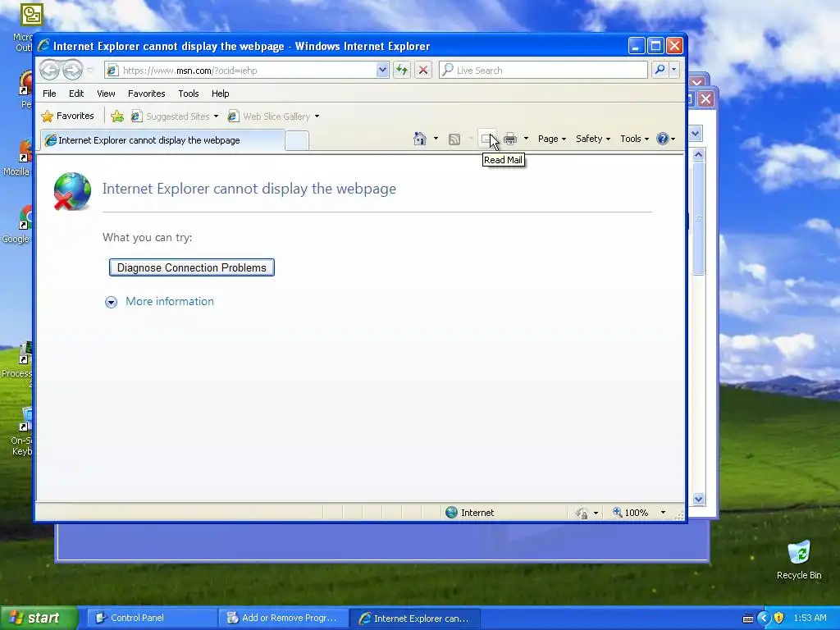Image resolution: width=840 pixels, height=630 pixels.
Task: Open dropdown in the background window
Action: (696, 134)
